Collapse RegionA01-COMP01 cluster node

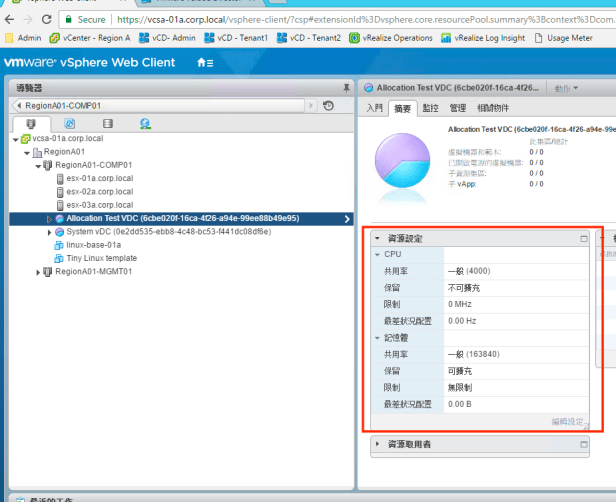38,166
